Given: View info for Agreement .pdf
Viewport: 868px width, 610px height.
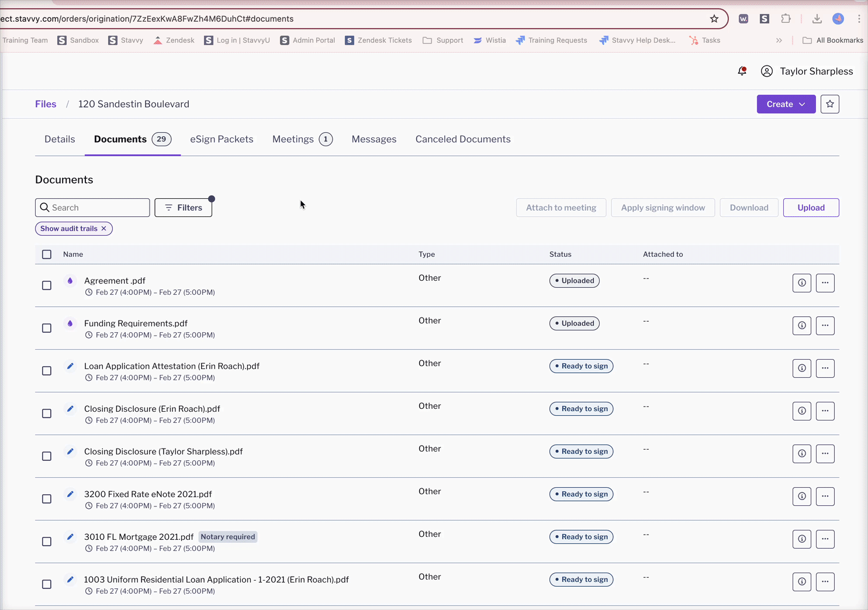Looking at the screenshot, I should coord(802,283).
